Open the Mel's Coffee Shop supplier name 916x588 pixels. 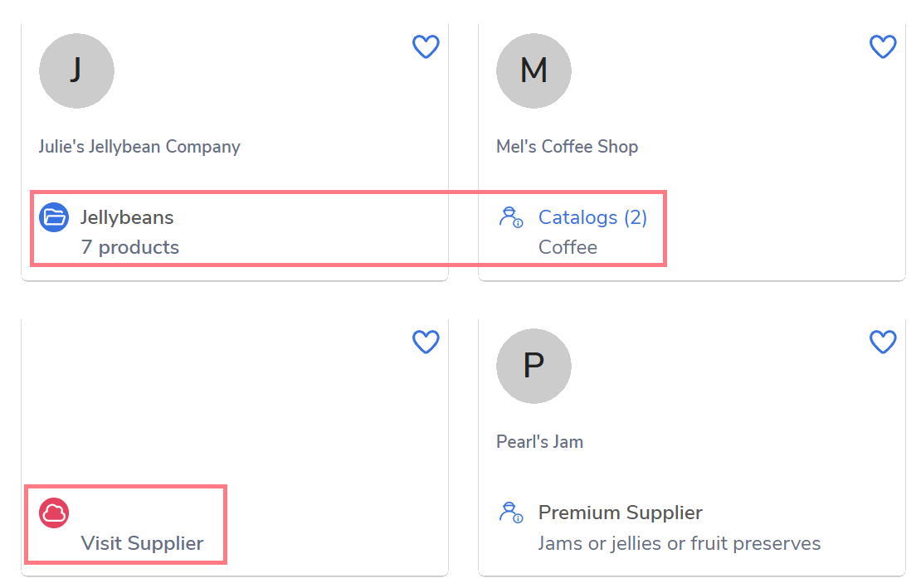(x=567, y=147)
